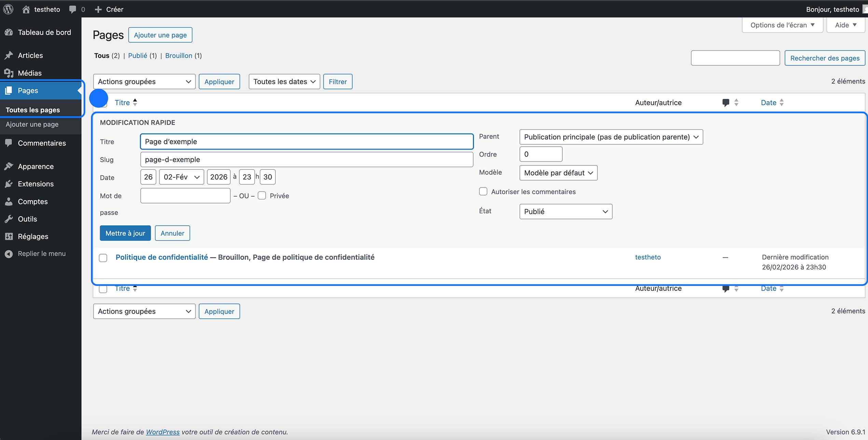Select the Médias sidebar icon
This screenshot has width=868, height=440.
pos(9,73)
